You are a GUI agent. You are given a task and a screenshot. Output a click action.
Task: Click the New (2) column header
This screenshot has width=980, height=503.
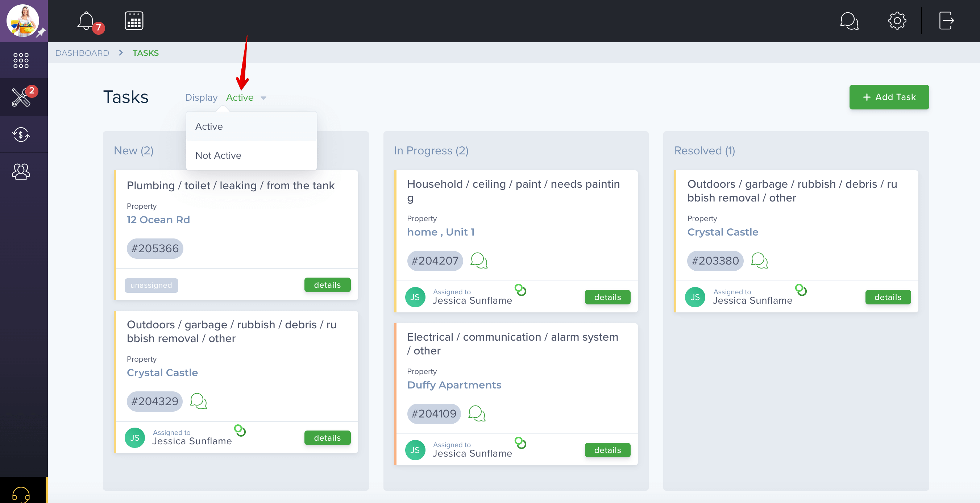133,151
